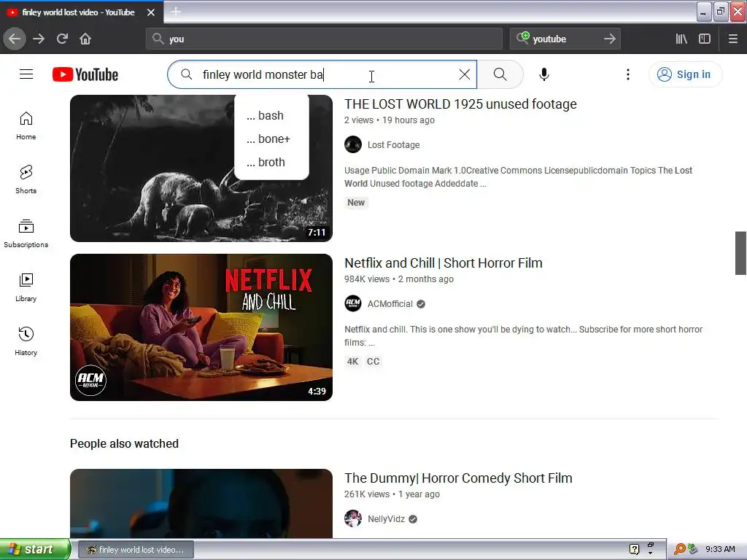Choose the "bone+" search suggestion

[271, 139]
